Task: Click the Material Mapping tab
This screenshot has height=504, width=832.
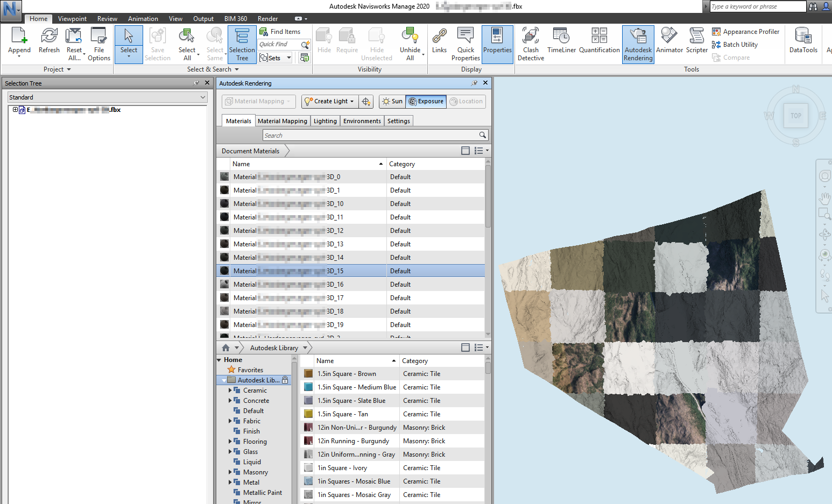Action: click(283, 121)
